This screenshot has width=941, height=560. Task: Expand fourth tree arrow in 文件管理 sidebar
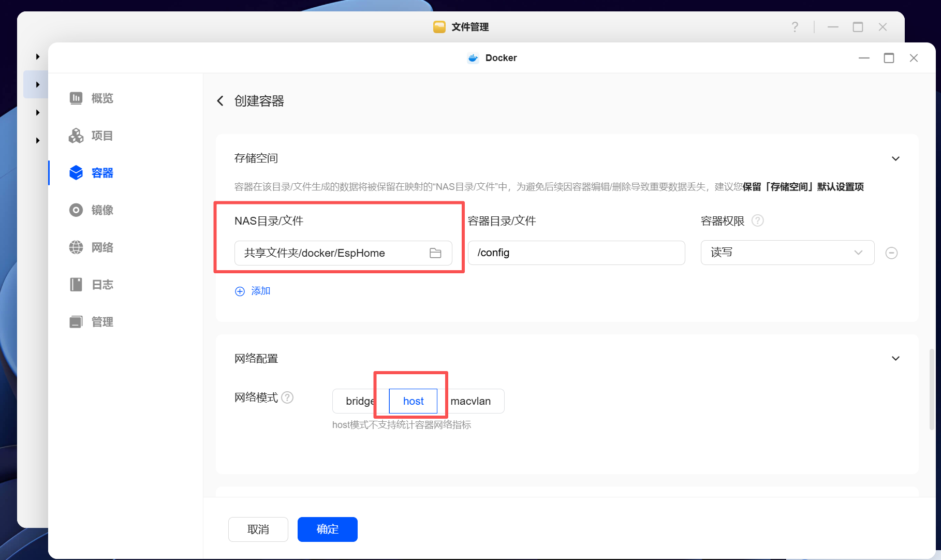pos(38,140)
